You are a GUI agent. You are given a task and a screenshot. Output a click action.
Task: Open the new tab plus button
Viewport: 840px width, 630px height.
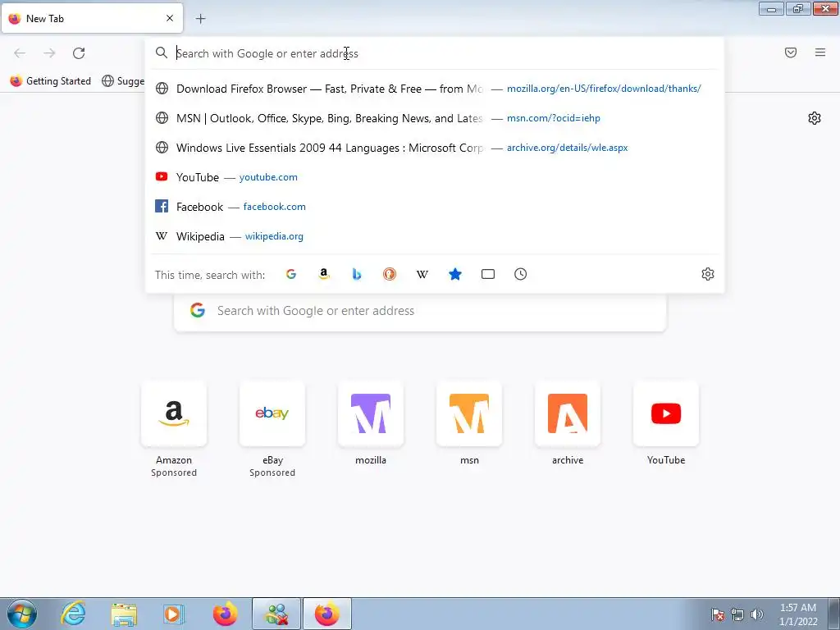tap(200, 19)
